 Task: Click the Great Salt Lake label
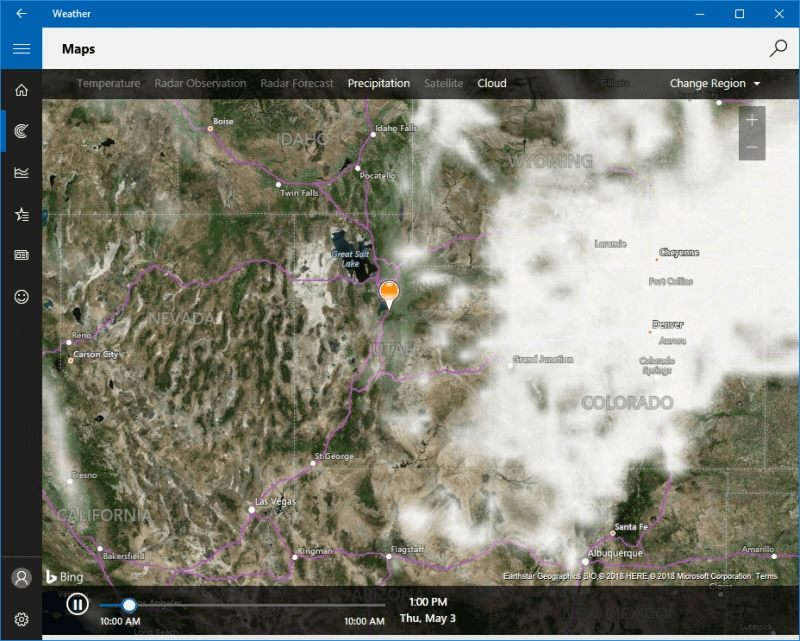350,259
